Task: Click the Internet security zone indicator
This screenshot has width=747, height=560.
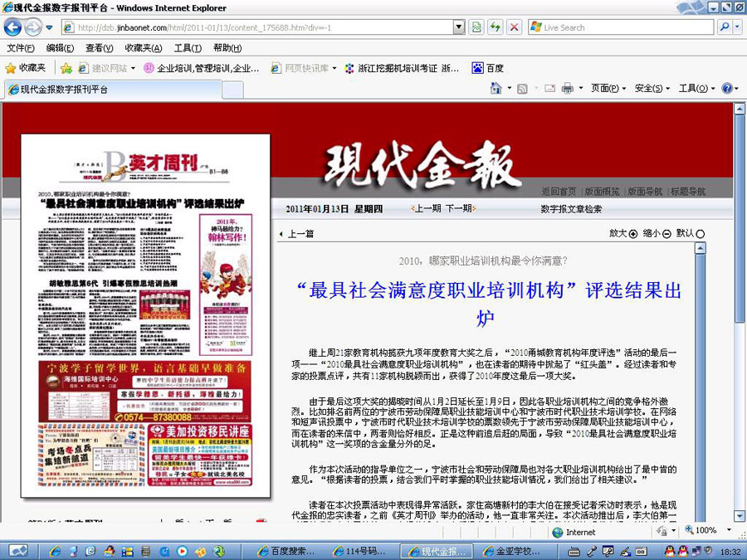Action: coord(574,532)
